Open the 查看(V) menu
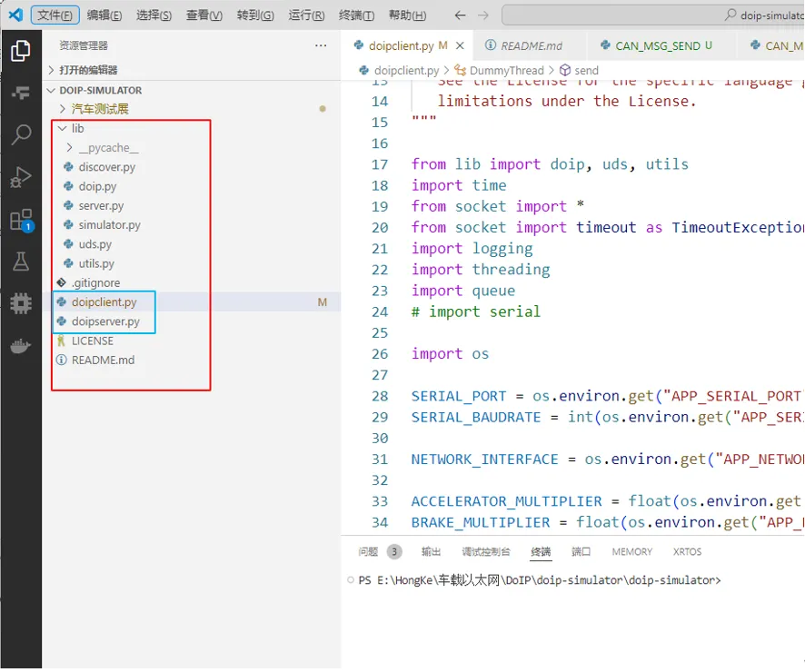The width and height of the screenshot is (805, 672). [x=204, y=15]
